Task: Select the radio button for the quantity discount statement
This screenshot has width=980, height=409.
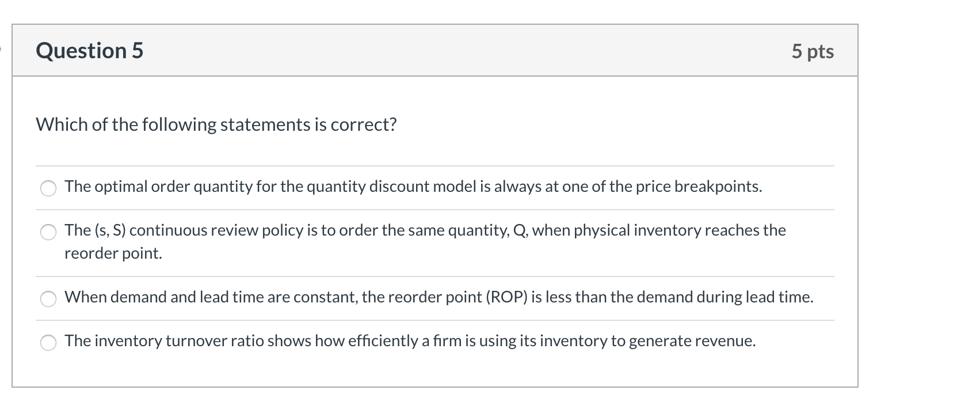Action: coord(48,188)
